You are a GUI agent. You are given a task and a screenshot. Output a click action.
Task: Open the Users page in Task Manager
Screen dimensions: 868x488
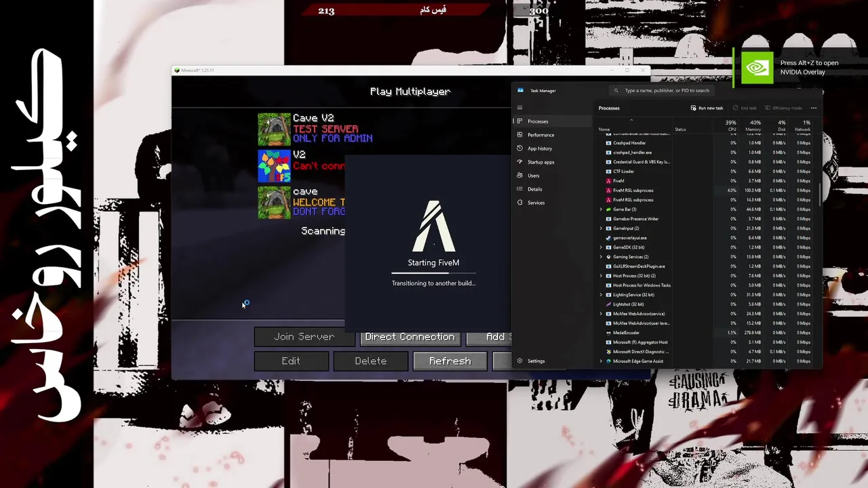(552, 176)
